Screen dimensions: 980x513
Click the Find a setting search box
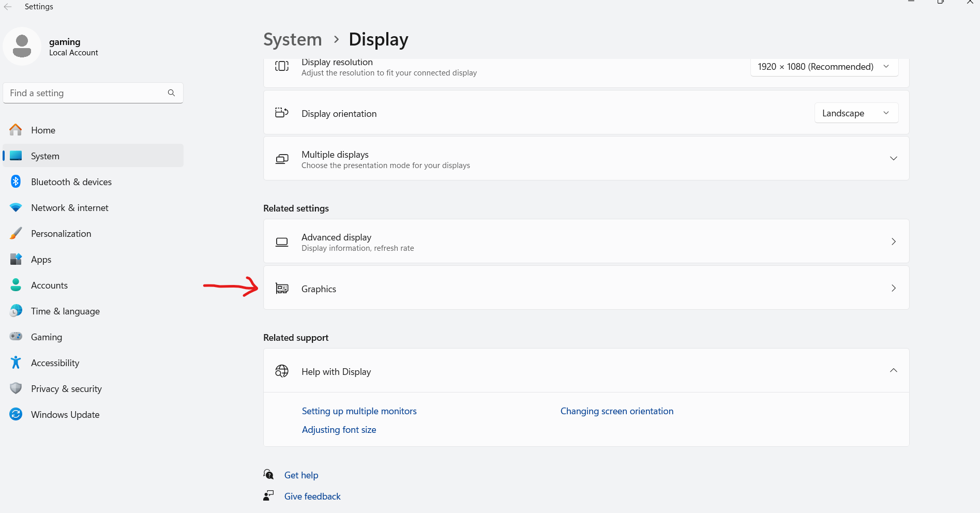85,93
